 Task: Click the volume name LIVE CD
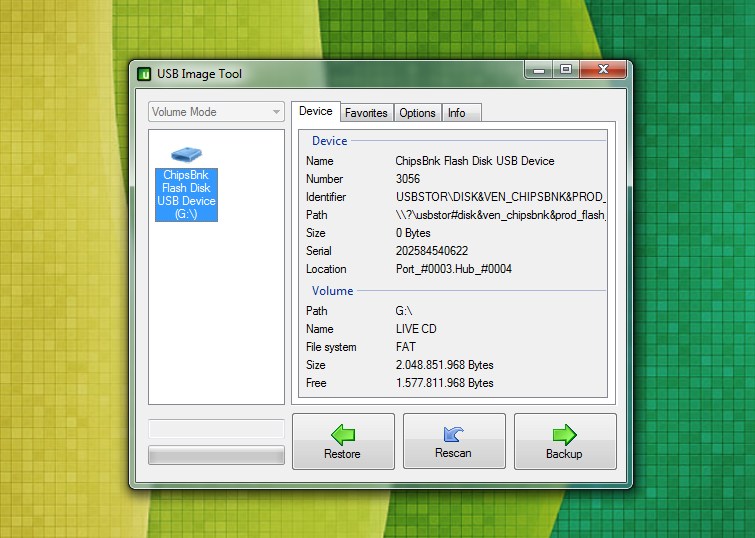416,329
